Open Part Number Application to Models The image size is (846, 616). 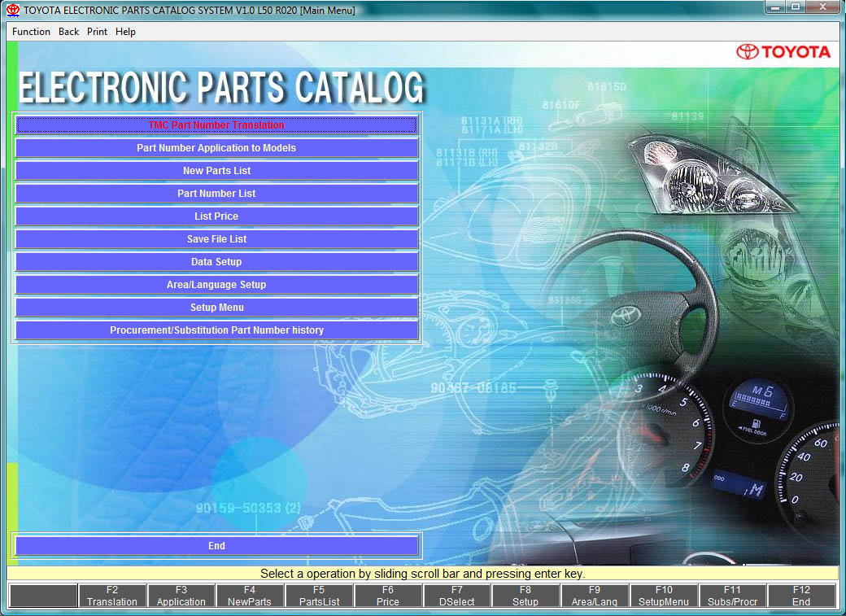click(216, 147)
